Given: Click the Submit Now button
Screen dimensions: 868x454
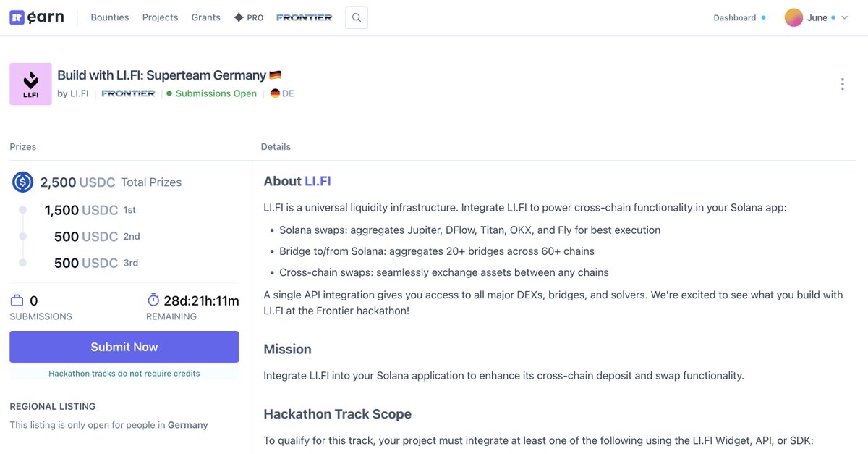Looking at the screenshot, I should (124, 346).
